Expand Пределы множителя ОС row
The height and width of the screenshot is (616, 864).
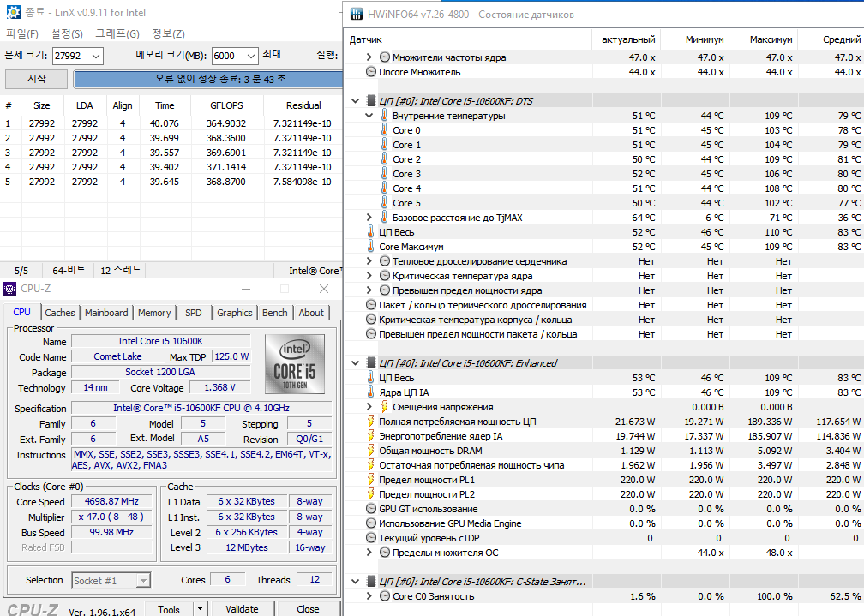click(x=369, y=552)
